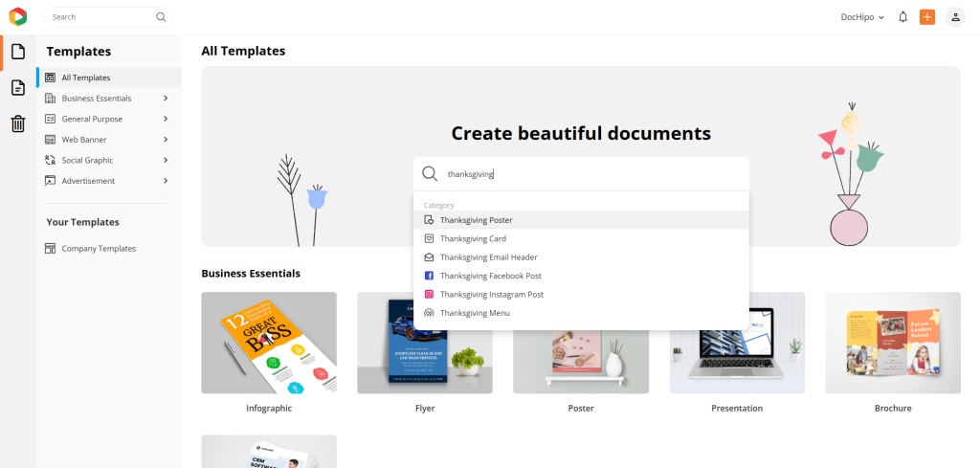Click the Business Essentials building icon

(x=50, y=99)
